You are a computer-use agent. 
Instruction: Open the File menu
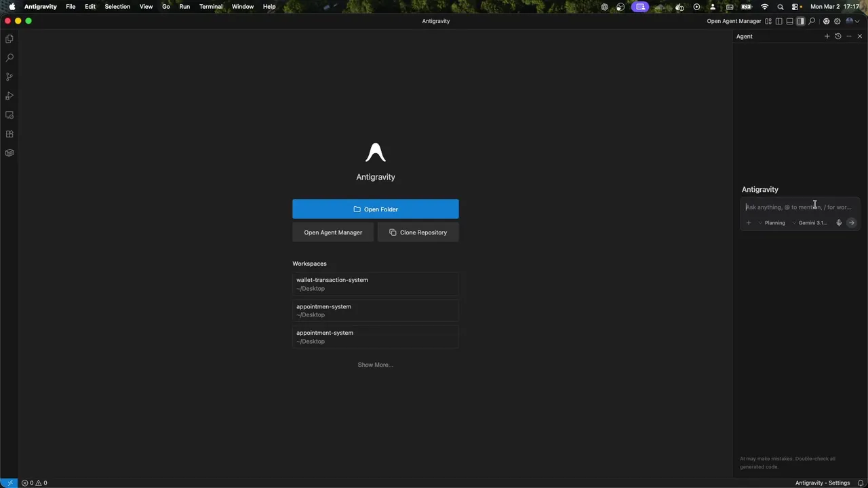(71, 7)
